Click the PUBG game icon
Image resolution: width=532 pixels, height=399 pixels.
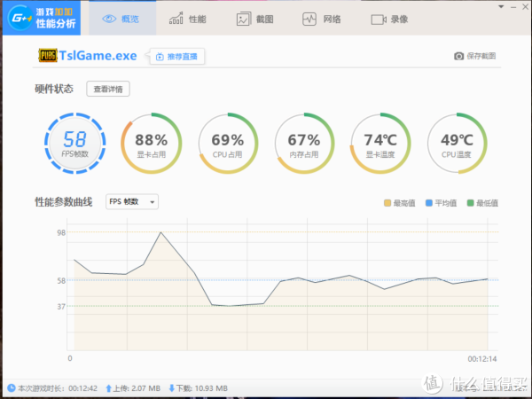48,56
